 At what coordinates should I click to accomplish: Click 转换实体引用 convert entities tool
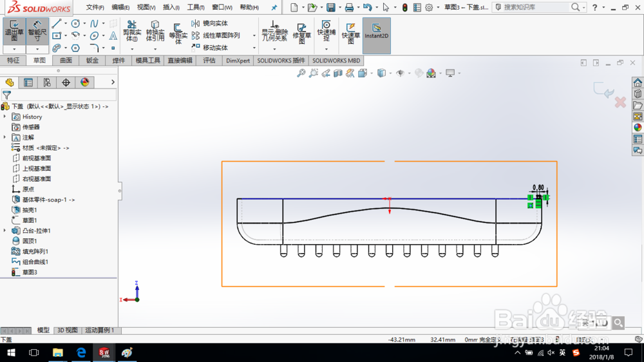point(155,31)
